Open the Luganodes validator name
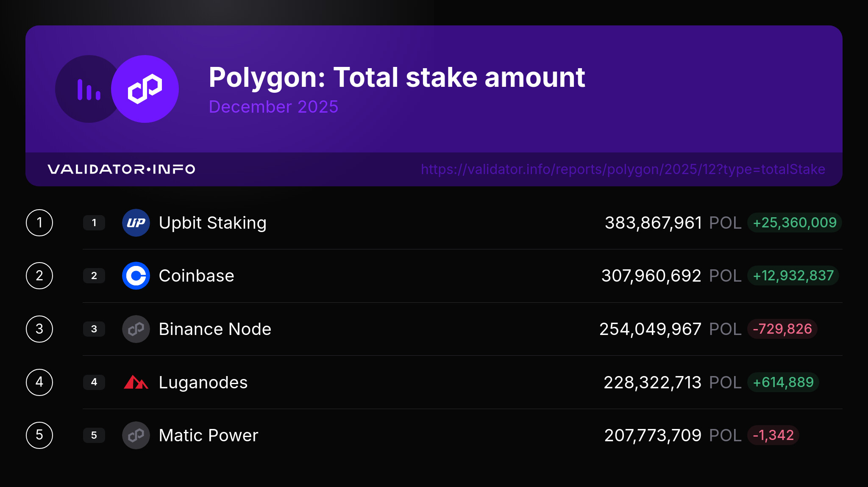Viewport: 868px width, 487px height. (203, 382)
